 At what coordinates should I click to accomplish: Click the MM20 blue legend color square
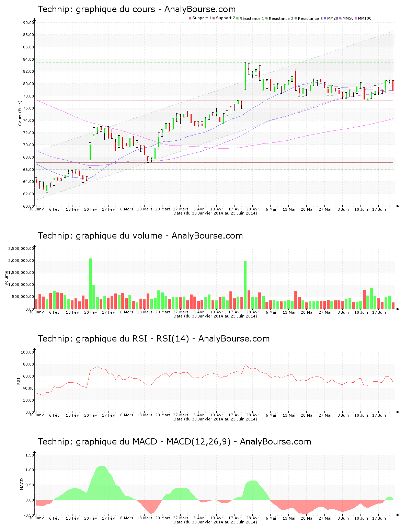pyautogui.click(x=325, y=18)
